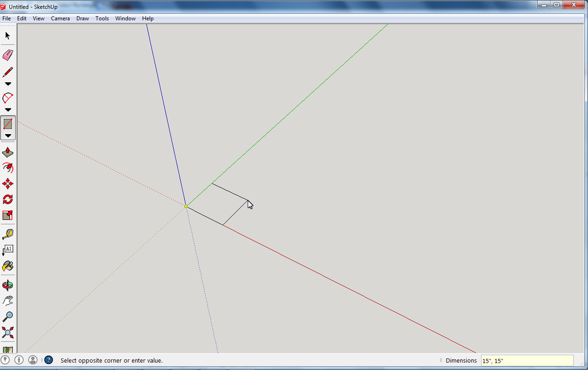Click the Dimensions value box

pyautogui.click(x=527, y=361)
